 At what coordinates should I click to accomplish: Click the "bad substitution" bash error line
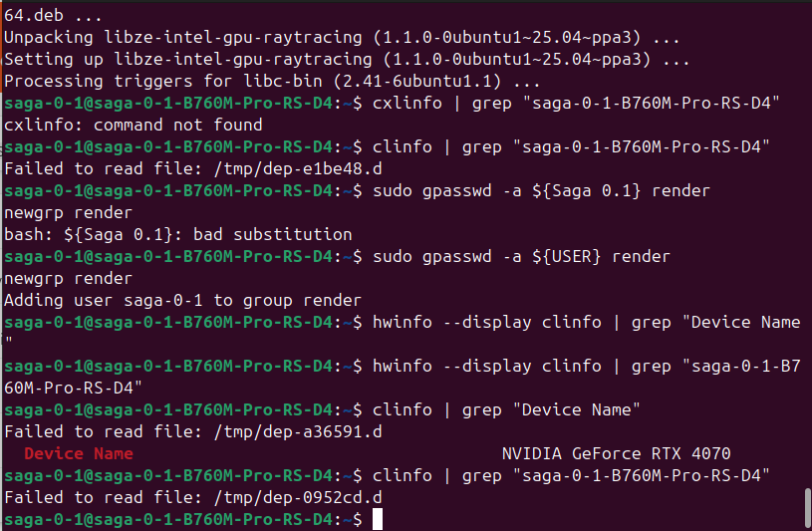(178, 234)
